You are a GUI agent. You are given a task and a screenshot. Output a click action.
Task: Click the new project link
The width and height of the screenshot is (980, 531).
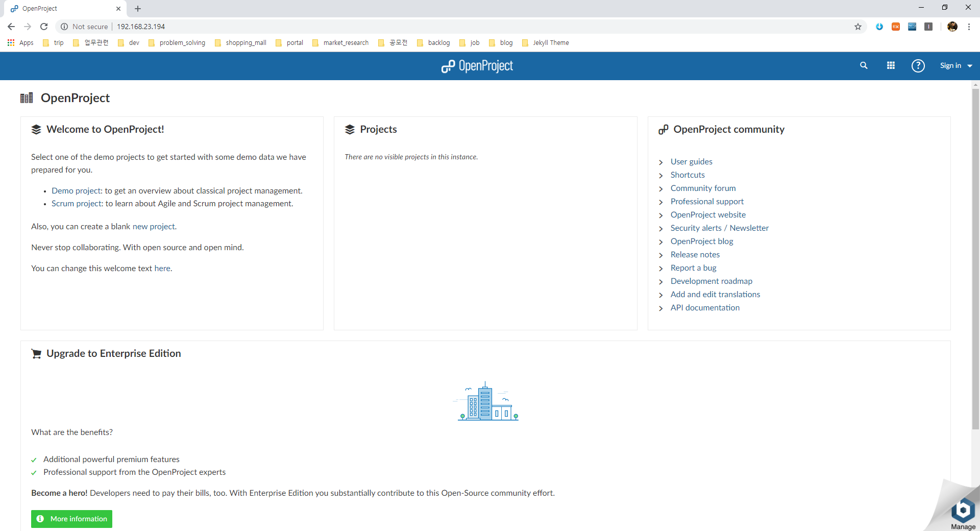click(154, 226)
